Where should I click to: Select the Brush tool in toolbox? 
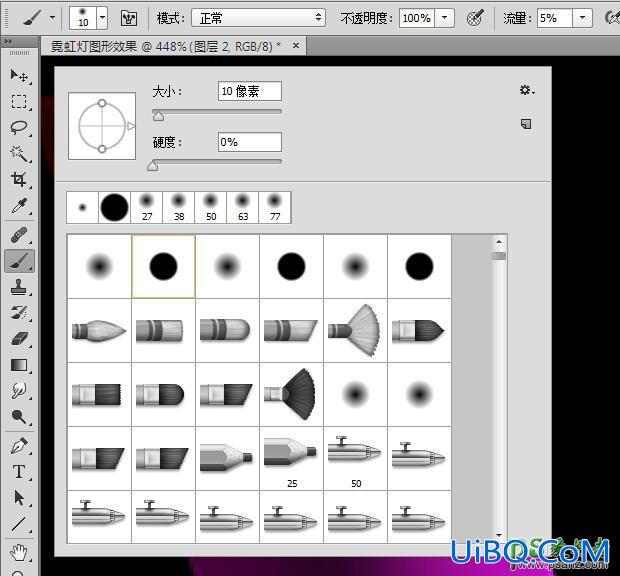(x=19, y=261)
